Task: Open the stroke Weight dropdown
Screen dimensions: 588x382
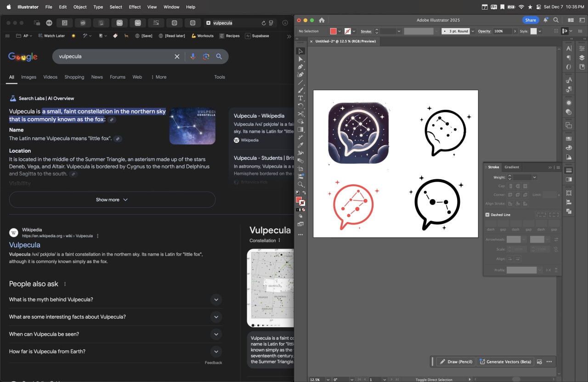Action: tap(535, 177)
